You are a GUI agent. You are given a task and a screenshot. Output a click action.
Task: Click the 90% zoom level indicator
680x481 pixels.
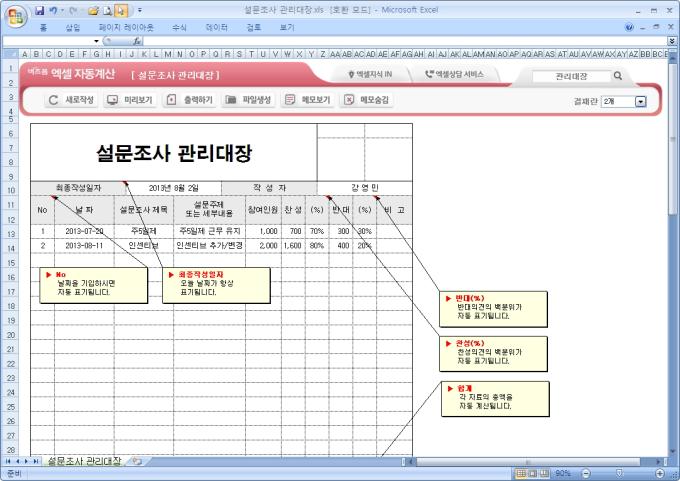tap(562, 473)
